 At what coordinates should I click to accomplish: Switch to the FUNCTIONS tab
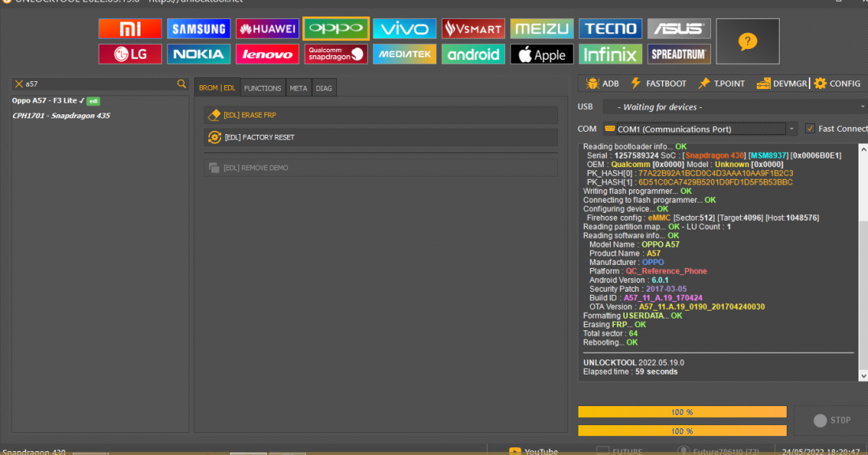coord(263,88)
